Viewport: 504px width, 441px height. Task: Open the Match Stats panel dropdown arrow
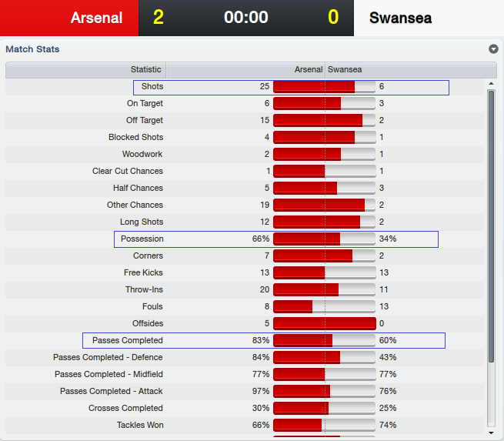493,49
